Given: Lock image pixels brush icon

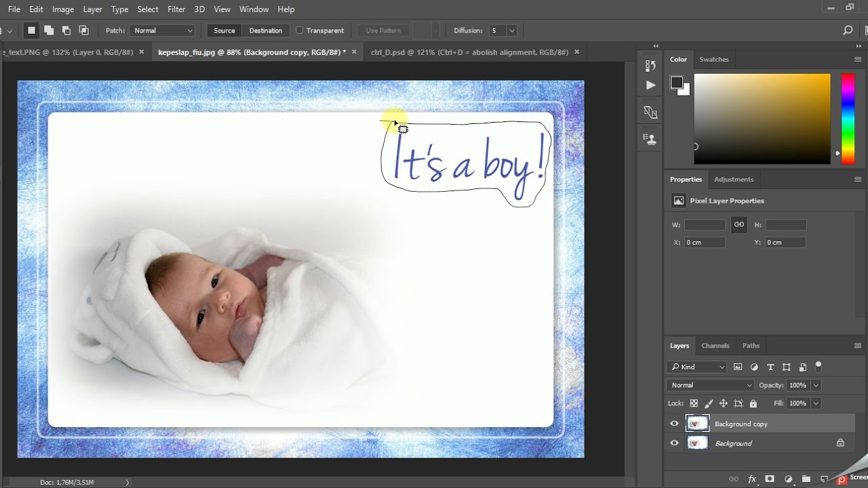Looking at the screenshot, I should (709, 403).
